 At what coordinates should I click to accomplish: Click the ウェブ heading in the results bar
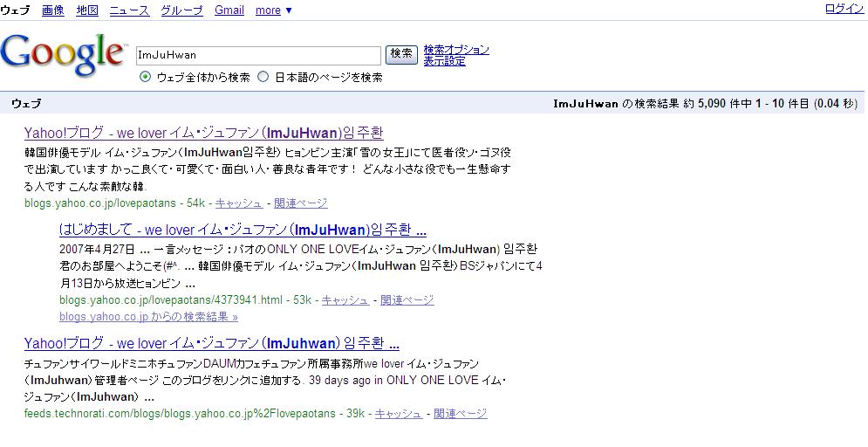26,104
